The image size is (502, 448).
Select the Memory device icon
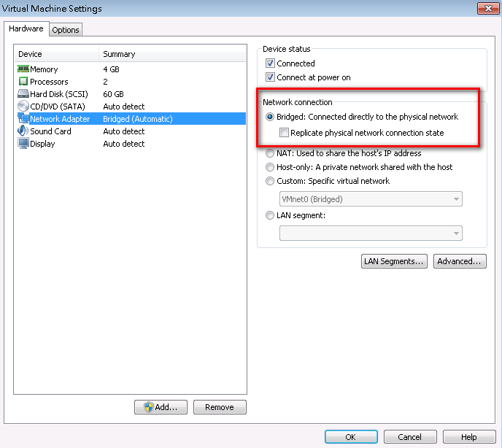tap(23, 69)
